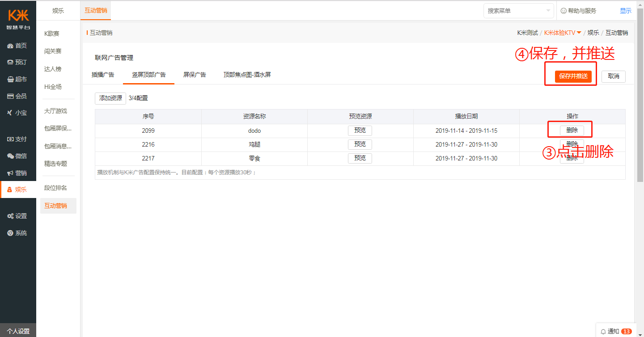Select the 2099 sequence cell
The image size is (644, 337).
(148, 131)
